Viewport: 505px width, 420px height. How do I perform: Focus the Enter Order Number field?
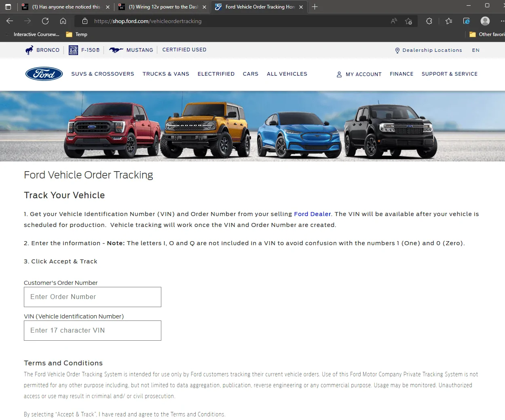(93, 297)
